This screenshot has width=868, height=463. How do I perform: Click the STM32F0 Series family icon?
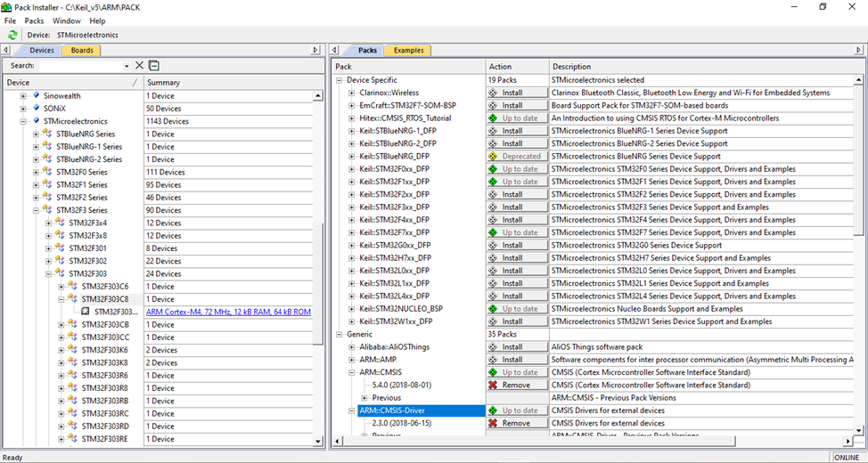point(48,172)
